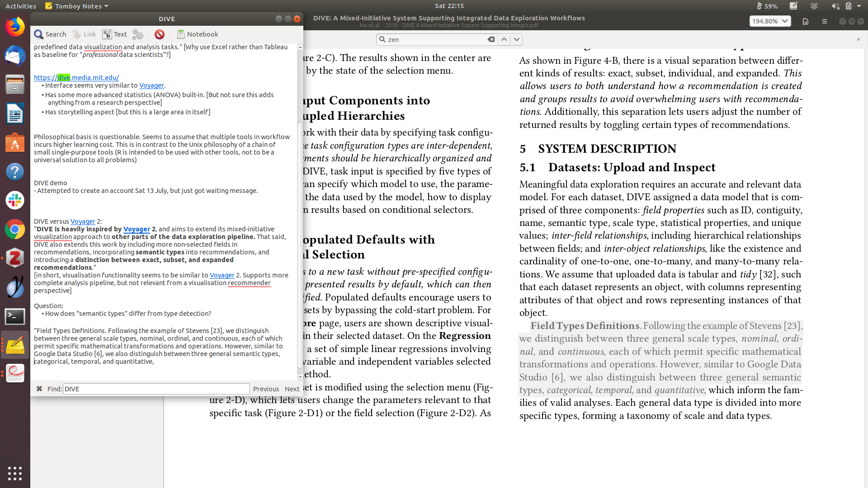This screenshot has width=868, height=488.
Task: Open the Notebook selector button
Action: (198, 34)
